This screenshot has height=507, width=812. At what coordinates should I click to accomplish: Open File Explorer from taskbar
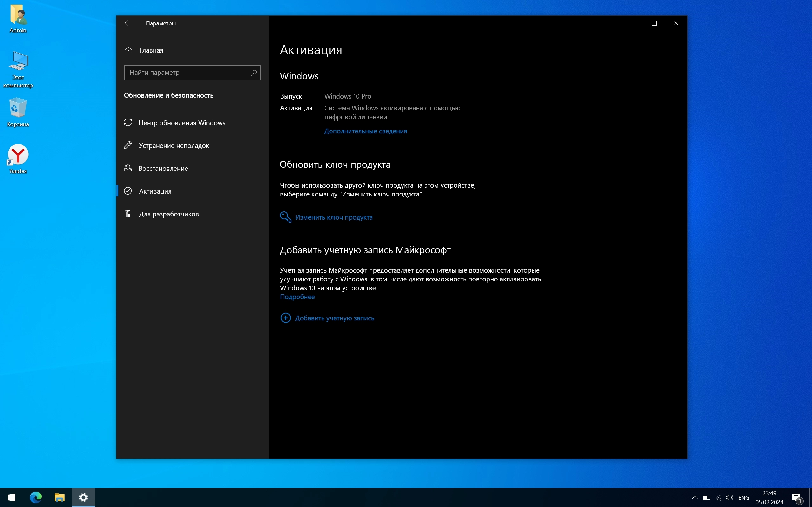(x=59, y=497)
